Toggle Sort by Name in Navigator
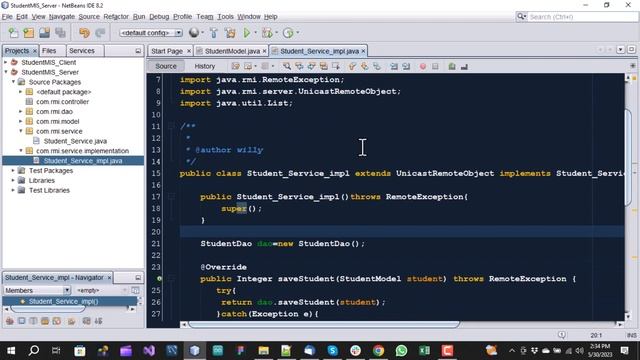The height and width of the screenshot is (360, 640). pos(87,321)
